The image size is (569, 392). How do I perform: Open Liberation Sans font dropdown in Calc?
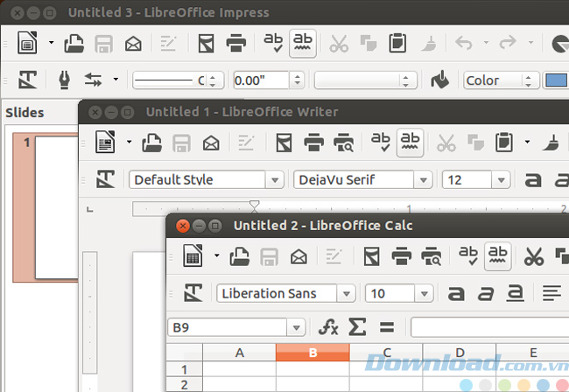[347, 293]
